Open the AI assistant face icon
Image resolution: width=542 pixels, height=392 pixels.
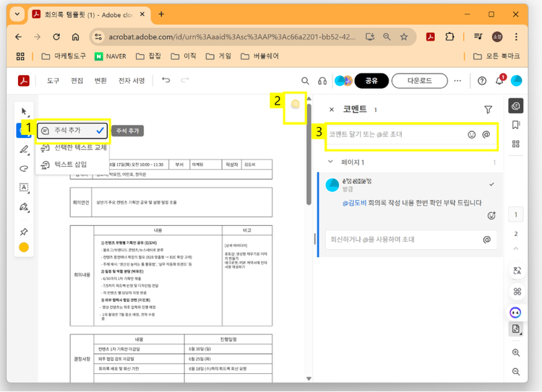(515, 313)
